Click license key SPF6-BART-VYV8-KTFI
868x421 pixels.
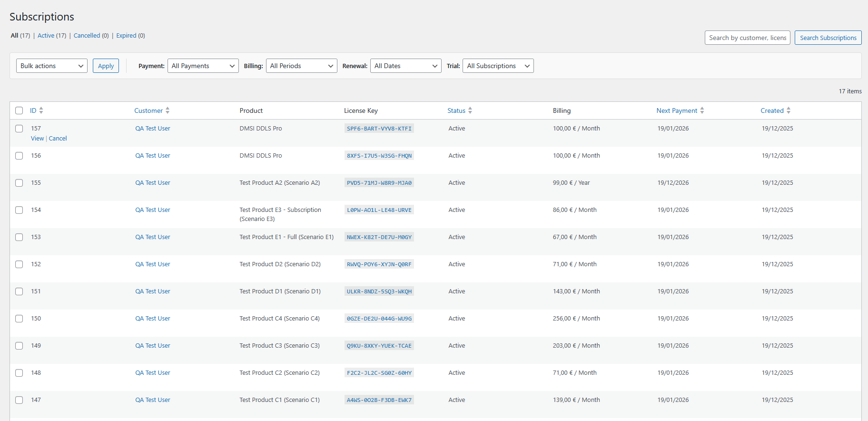coord(379,129)
